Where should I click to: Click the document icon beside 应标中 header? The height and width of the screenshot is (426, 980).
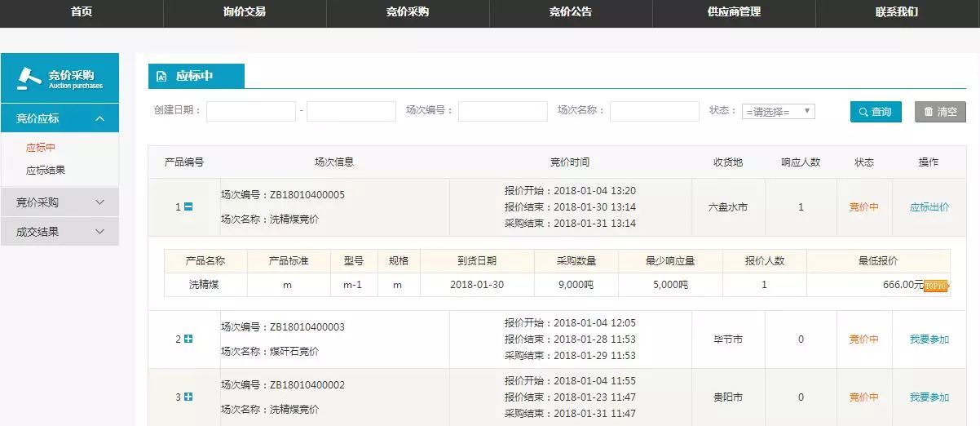161,76
